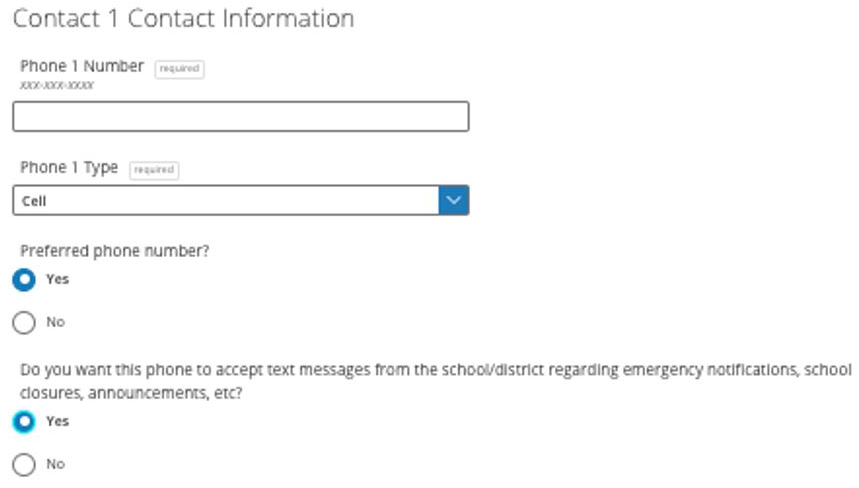Click the 'No' label under text messages question
Screen dimensions: 859x488
pos(55,464)
